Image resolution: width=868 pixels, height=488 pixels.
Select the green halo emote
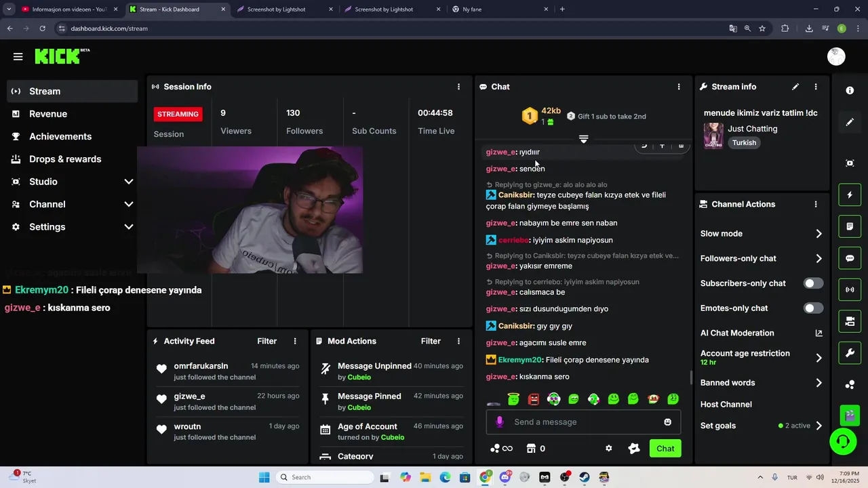click(513, 399)
